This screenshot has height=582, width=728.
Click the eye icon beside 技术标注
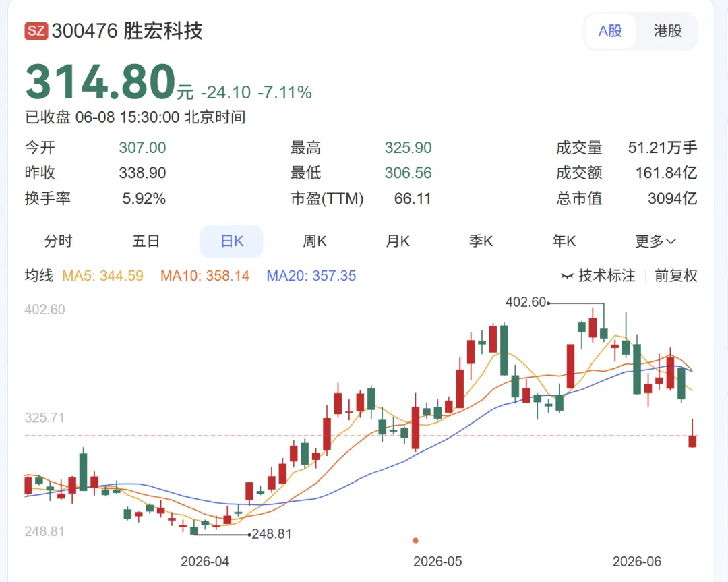pyautogui.click(x=567, y=276)
